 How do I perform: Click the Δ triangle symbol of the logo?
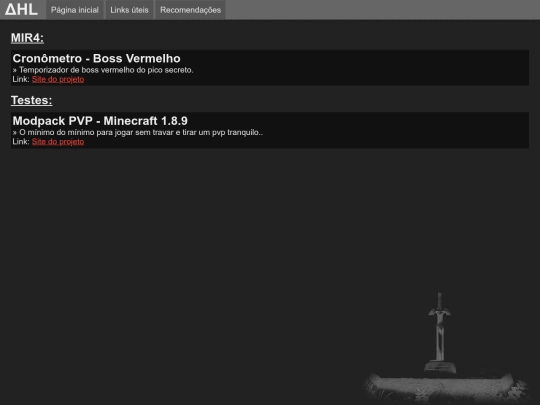pos(10,9)
